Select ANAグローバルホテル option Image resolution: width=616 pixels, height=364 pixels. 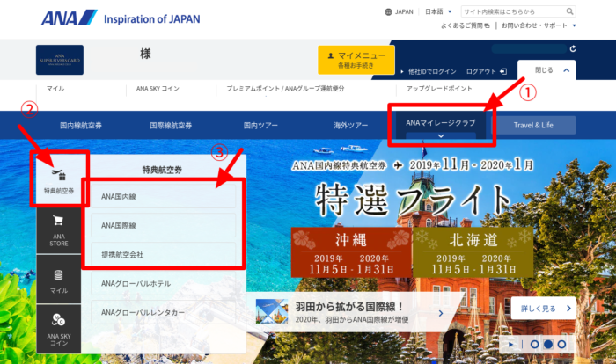[x=163, y=283]
